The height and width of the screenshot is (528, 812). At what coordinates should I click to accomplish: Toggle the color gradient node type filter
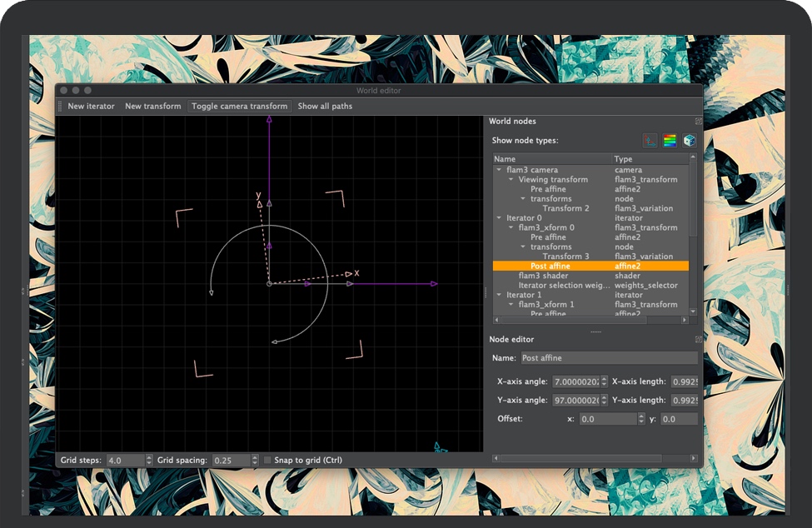coord(670,141)
